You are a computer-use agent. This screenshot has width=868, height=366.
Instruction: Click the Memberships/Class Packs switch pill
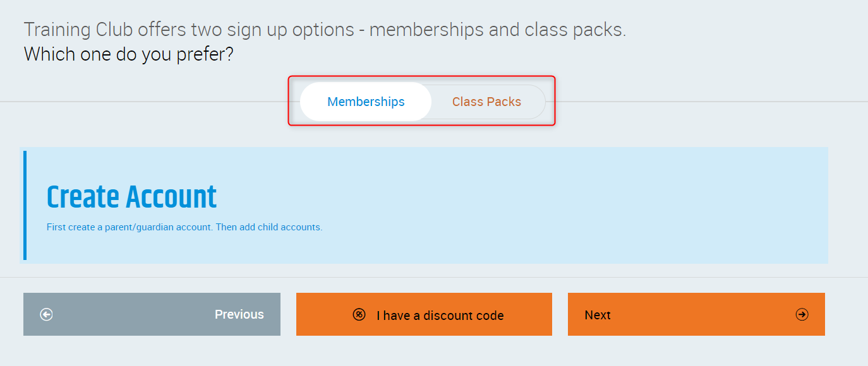423,102
